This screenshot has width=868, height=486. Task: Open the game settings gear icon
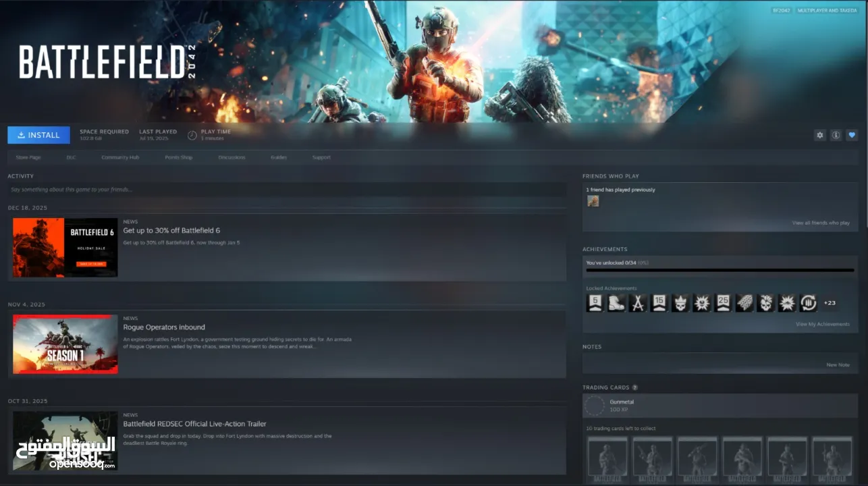coord(819,135)
